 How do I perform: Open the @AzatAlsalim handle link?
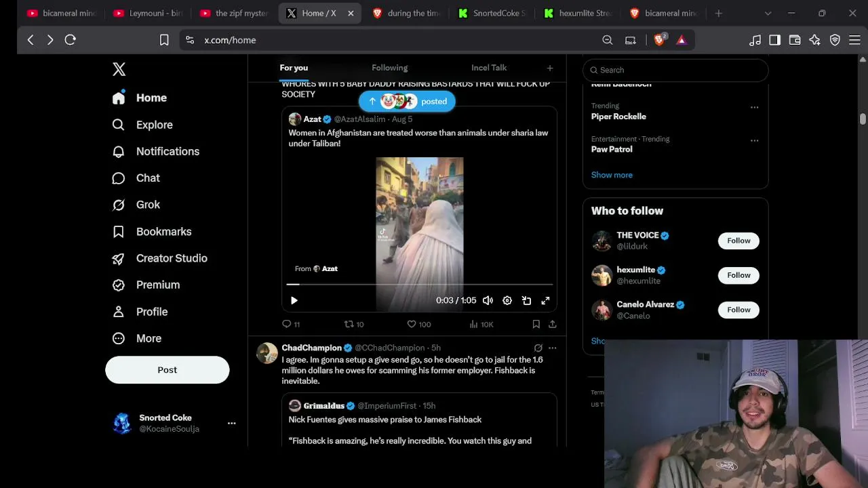(x=359, y=119)
